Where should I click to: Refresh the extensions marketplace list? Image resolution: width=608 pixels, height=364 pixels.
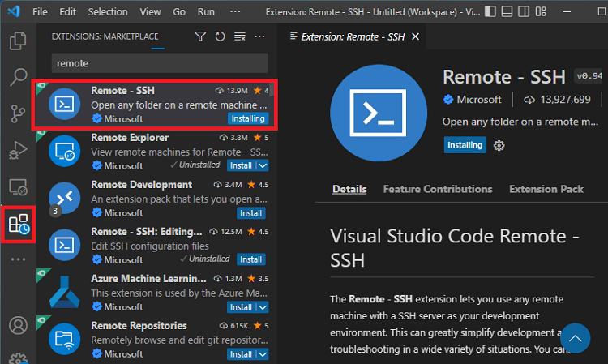[220, 36]
